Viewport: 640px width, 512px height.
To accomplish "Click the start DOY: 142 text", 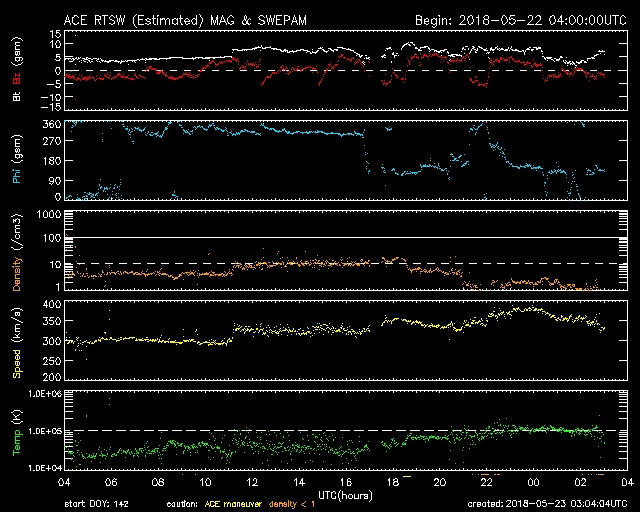I will (95, 505).
